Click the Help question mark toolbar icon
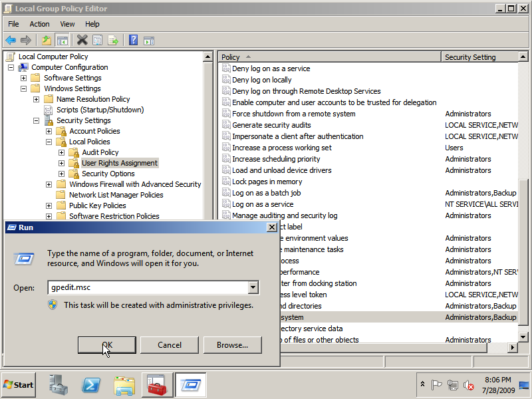 coord(134,40)
